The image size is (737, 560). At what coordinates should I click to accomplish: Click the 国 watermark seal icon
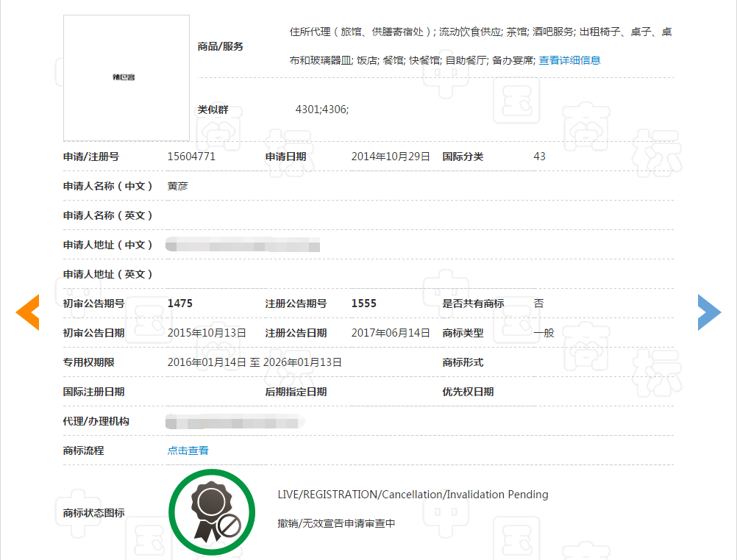516,101
